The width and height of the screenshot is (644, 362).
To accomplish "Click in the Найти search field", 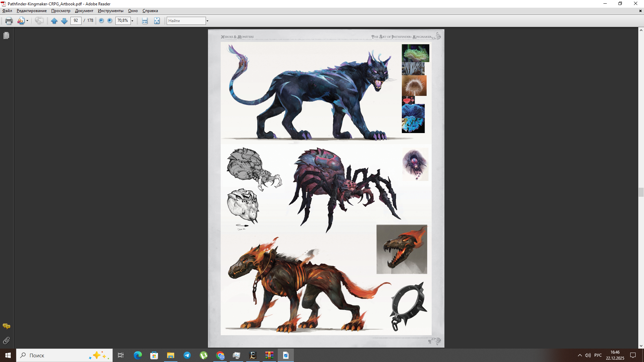I will (x=186, y=21).
